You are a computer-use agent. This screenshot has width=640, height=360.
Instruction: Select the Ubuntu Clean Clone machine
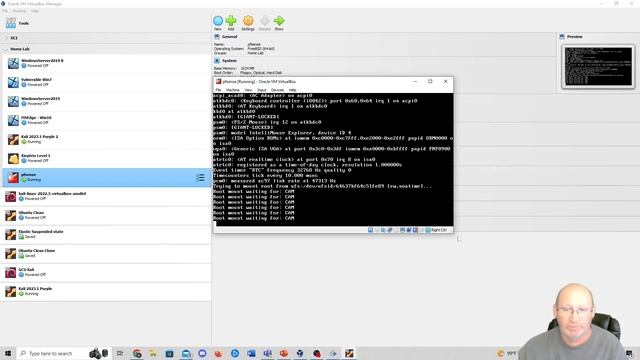[107, 253]
